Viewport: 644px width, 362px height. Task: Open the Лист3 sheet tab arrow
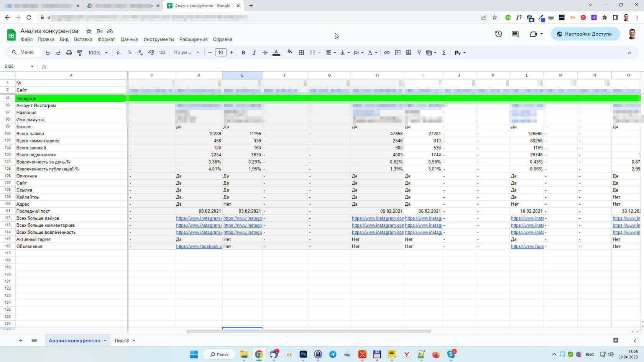pyautogui.click(x=134, y=341)
